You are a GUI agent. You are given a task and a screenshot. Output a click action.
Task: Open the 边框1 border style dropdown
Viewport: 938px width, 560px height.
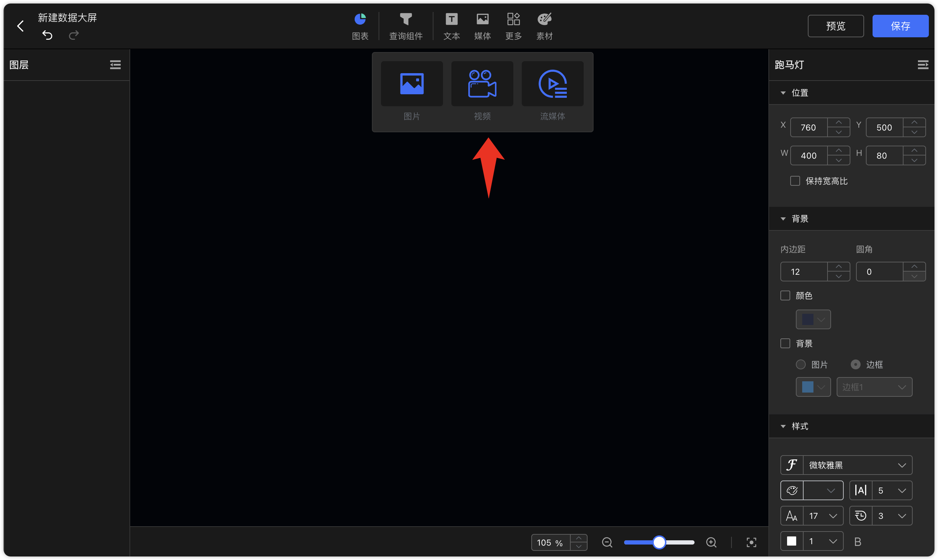coord(874,387)
